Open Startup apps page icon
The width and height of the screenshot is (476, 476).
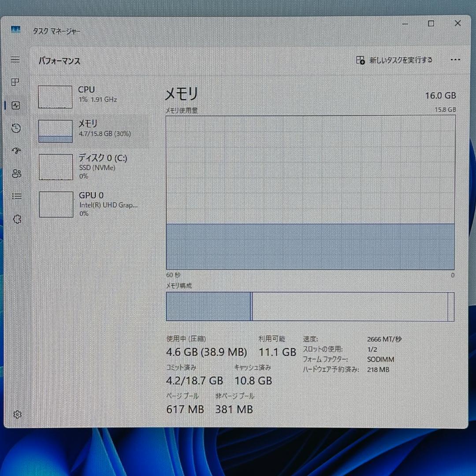[16, 150]
